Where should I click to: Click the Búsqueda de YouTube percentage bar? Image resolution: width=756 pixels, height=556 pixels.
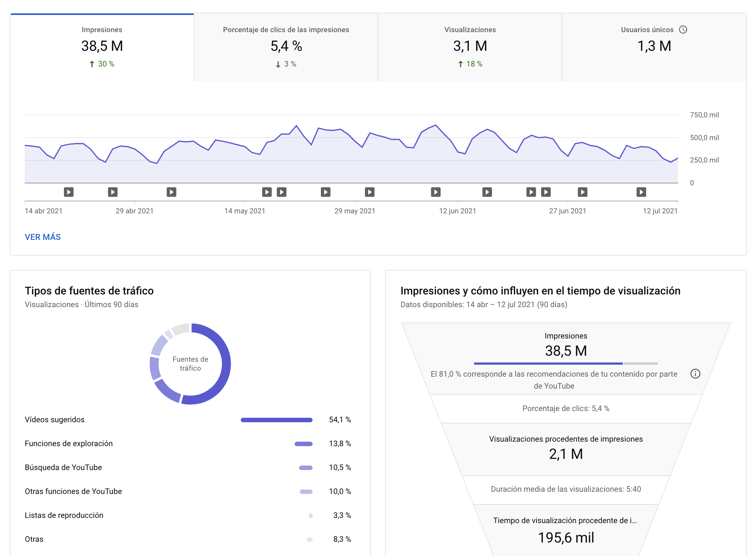pos(306,468)
